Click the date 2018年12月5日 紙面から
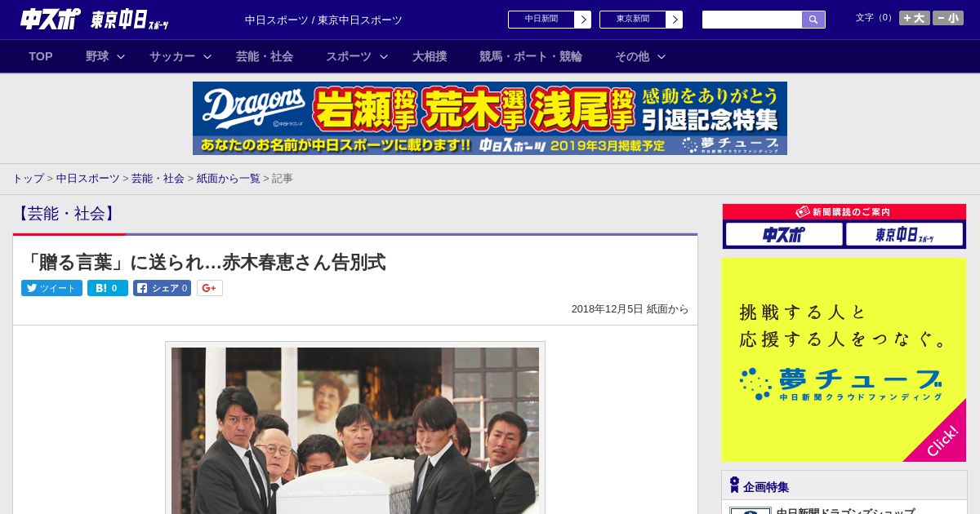Screen dimensions: 980x514 coord(630,309)
